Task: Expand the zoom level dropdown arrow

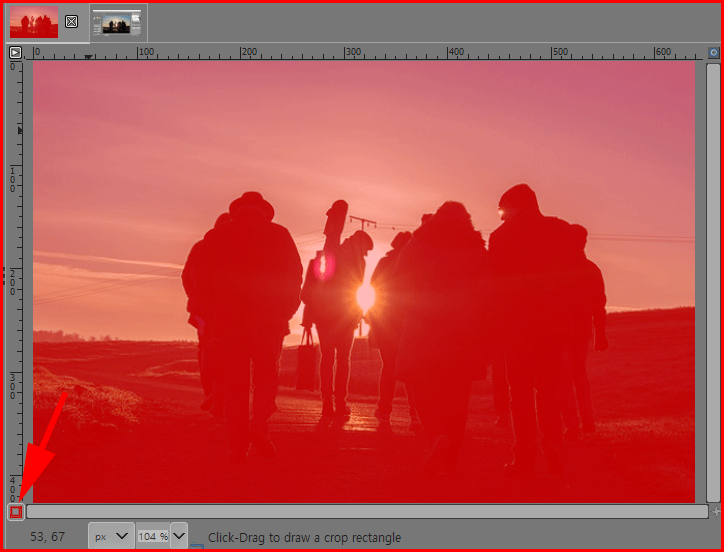Action: (179, 536)
